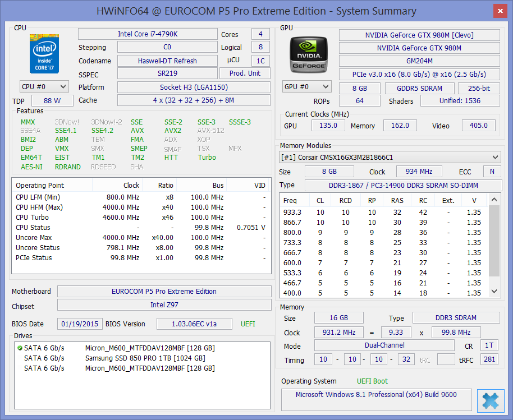Click the GDDR5 SDRAM memory type field

coord(419,88)
